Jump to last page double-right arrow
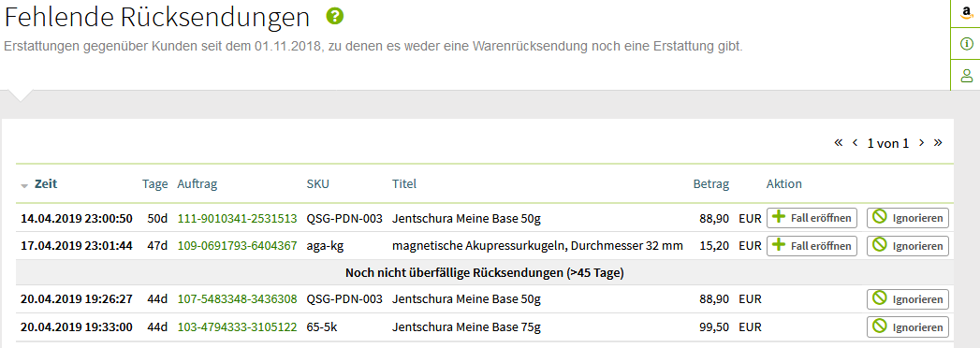Viewport: 980px width, 348px height. (x=938, y=143)
